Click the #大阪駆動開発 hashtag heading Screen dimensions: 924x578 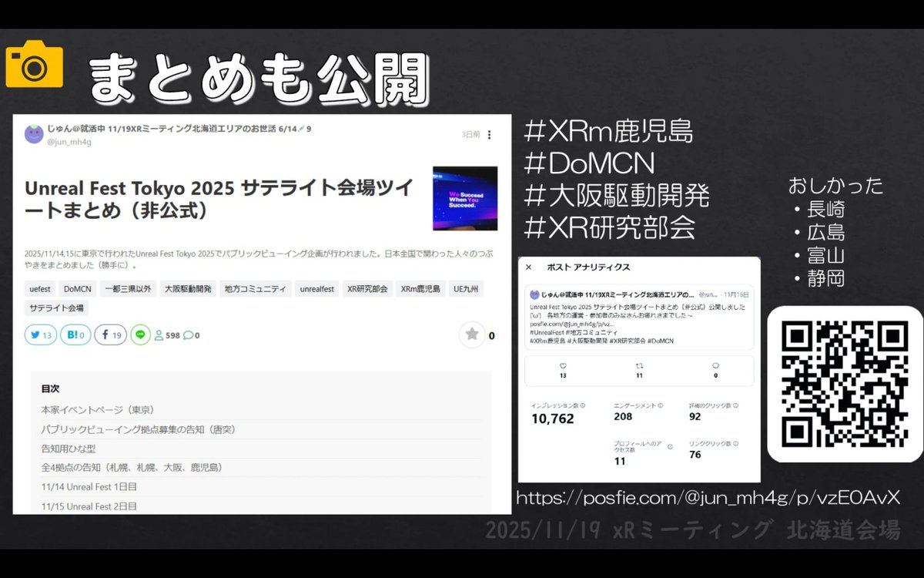click(616, 196)
